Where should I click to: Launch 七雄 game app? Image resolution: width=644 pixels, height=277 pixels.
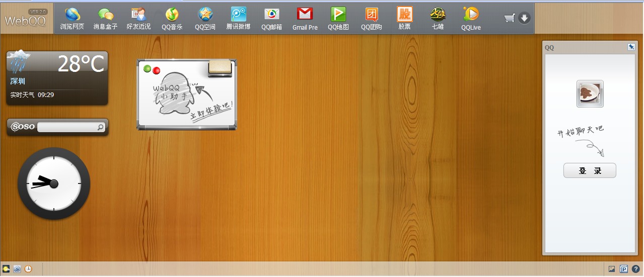pos(438,19)
